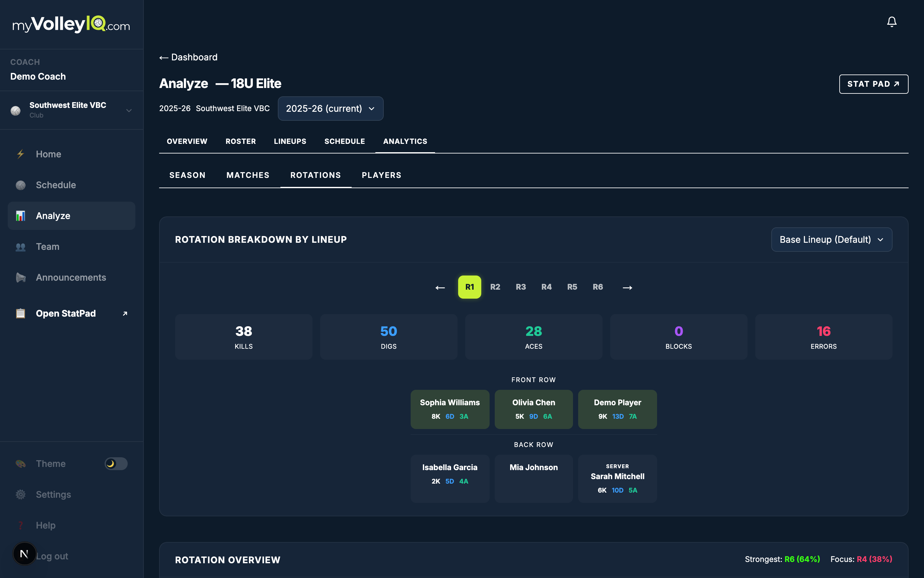Click the Stat Pad button
The image size is (924, 578).
click(874, 84)
